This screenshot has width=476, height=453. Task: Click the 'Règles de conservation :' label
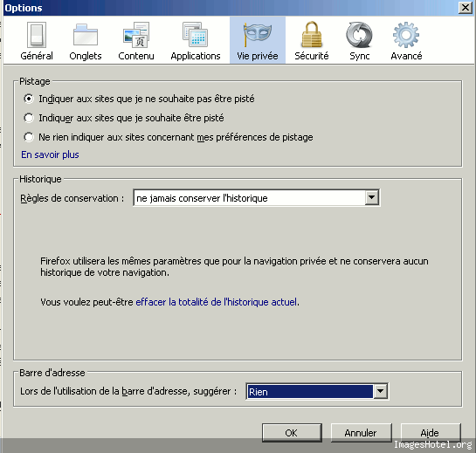coord(72,198)
